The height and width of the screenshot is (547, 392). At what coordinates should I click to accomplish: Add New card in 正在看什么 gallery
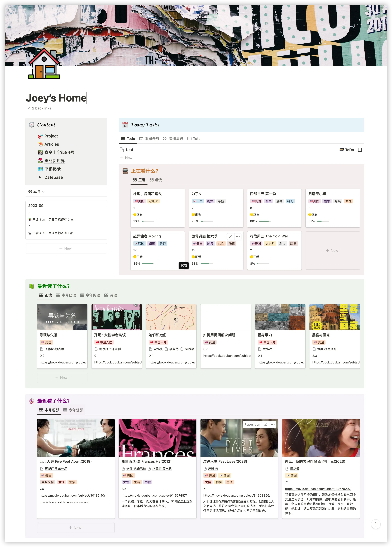coord(332,251)
